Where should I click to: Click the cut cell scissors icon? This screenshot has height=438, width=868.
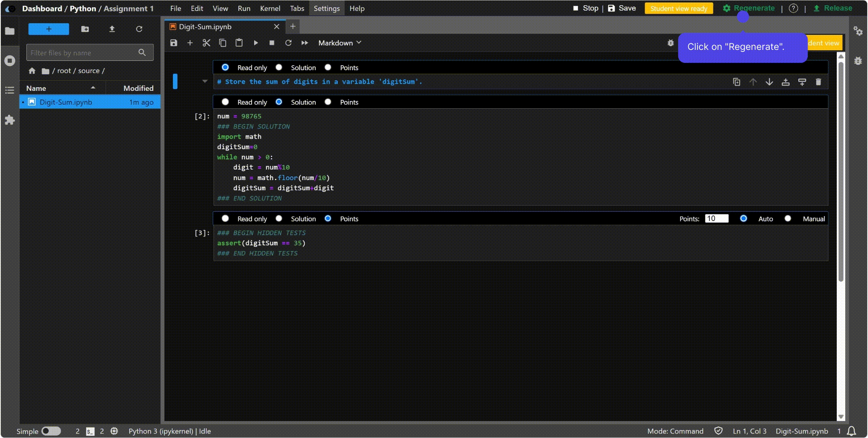click(206, 43)
